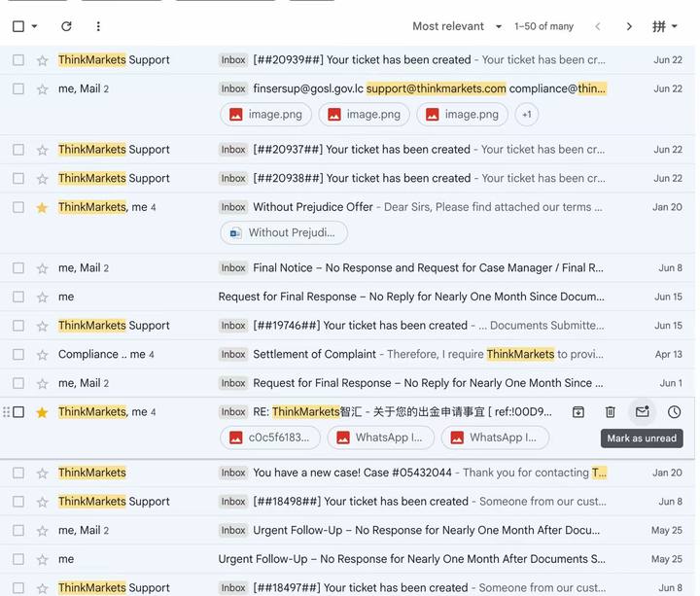Open the second WhatsApp I... attachment
Viewport: 700px width, 596px height.
coord(495,438)
